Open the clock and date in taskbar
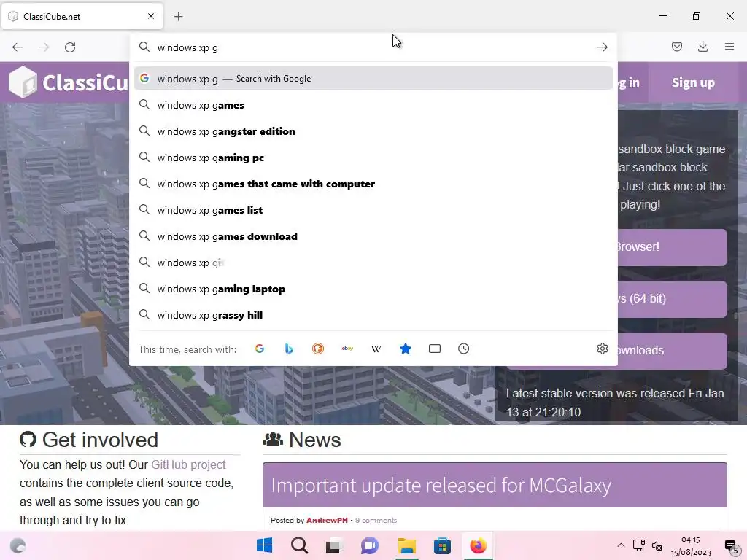This screenshot has width=747, height=560. click(x=691, y=546)
